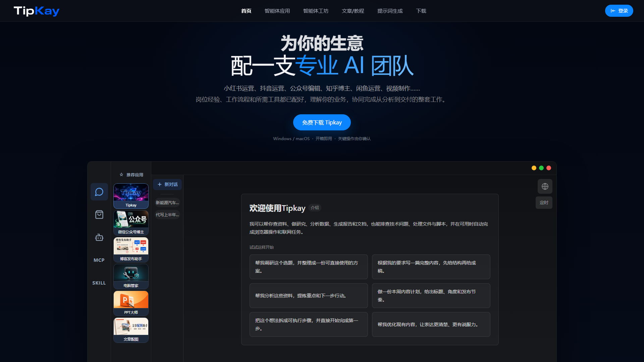Image resolution: width=644 pixels, height=362 pixels.
Task: Choose prompt 帮我分析这些资料
Action: (309, 296)
